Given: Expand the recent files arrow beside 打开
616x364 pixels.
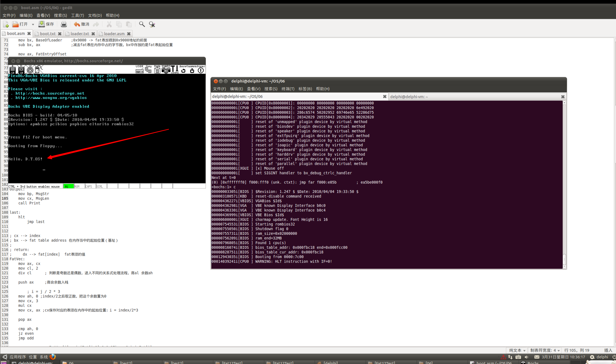Looking at the screenshot, I should coord(33,24).
